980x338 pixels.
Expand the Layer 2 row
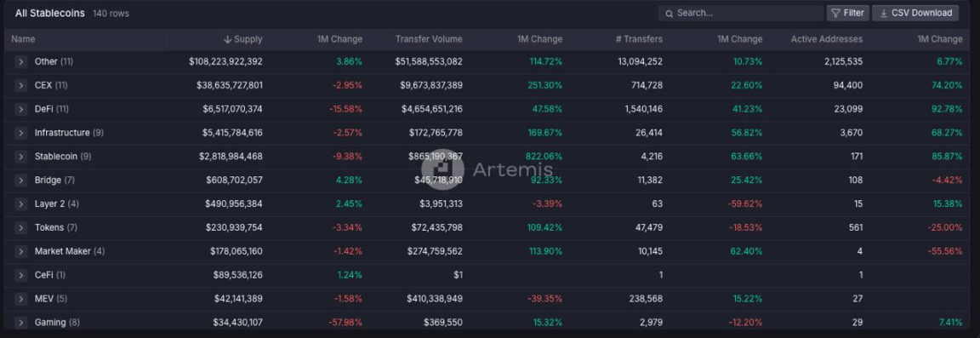click(20, 204)
